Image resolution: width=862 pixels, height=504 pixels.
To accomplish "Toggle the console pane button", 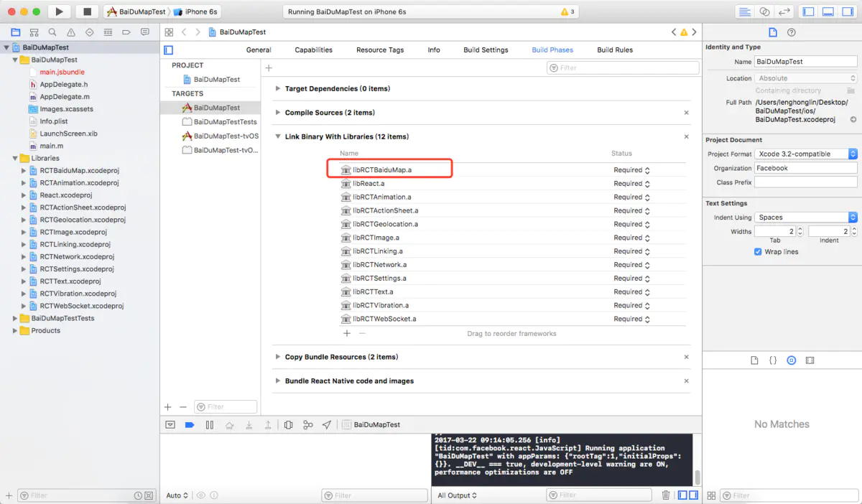I will point(693,495).
